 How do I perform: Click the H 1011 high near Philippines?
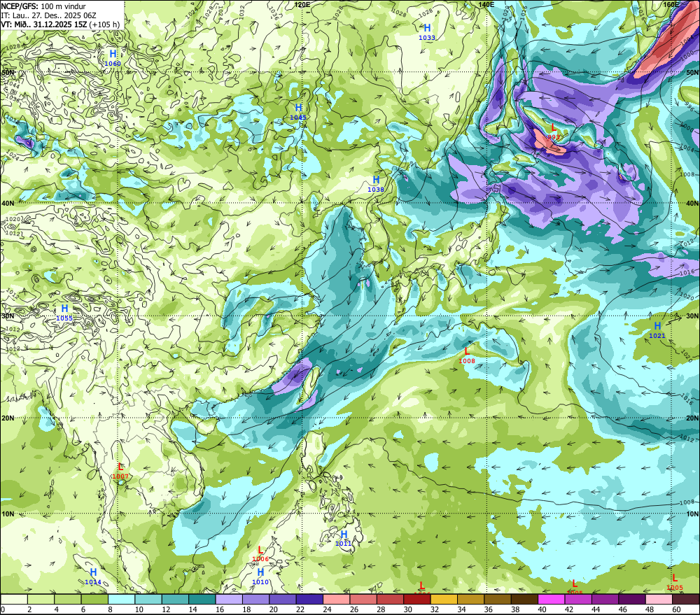[343, 538]
